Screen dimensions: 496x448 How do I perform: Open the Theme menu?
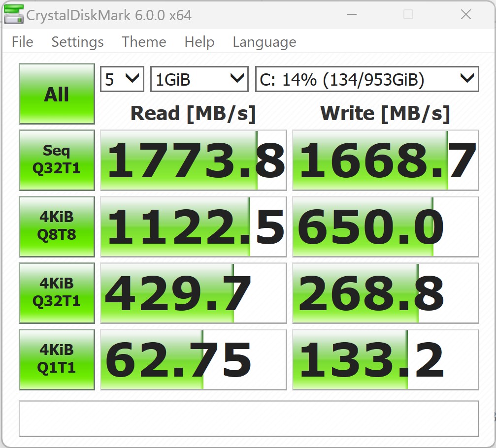coord(144,42)
